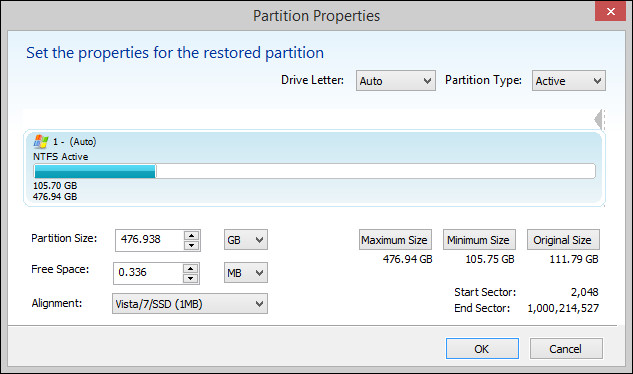Image resolution: width=633 pixels, height=374 pixels.
Task: Click inside the Partition Size field
Action: tap(150, 240)
